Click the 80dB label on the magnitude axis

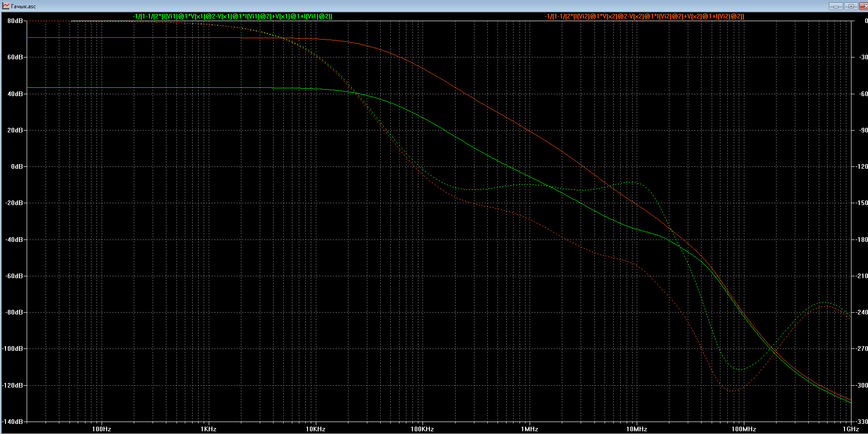15,21
